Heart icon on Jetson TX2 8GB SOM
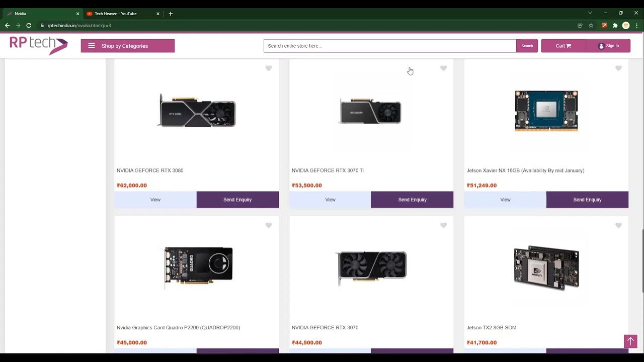This screenshot has height=362, width=644. [x=618, y=226]
